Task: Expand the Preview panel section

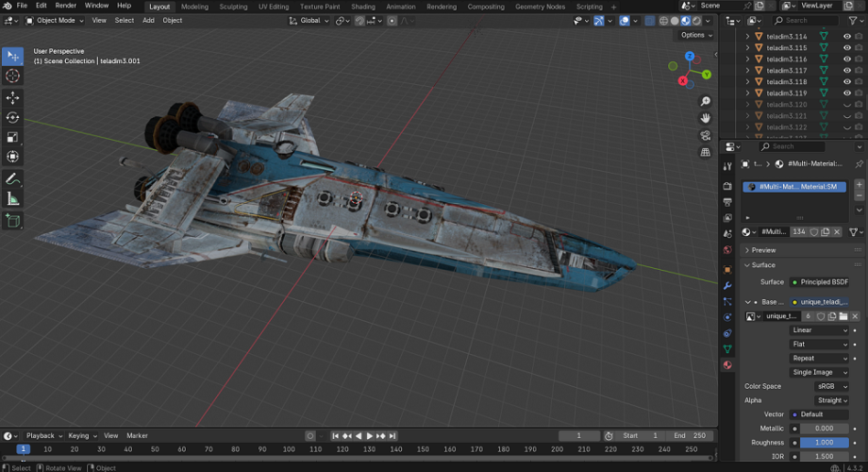Action: tap(763, 250)
